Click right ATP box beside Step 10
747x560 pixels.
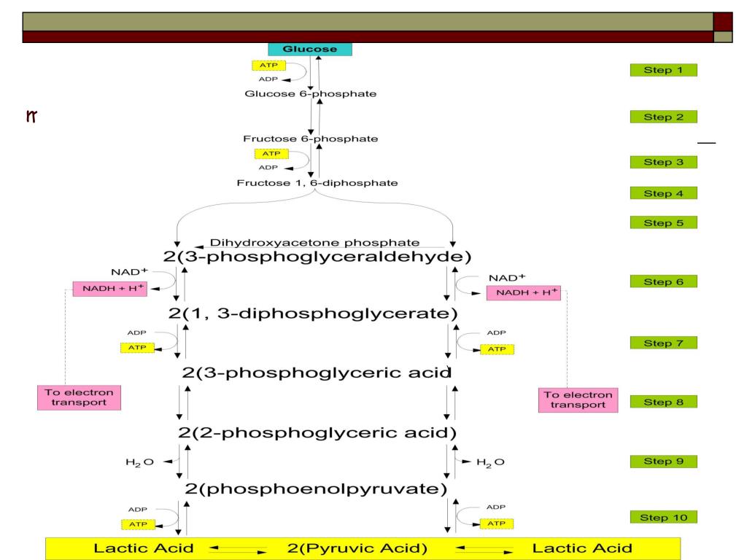click(x=496, y=524)
